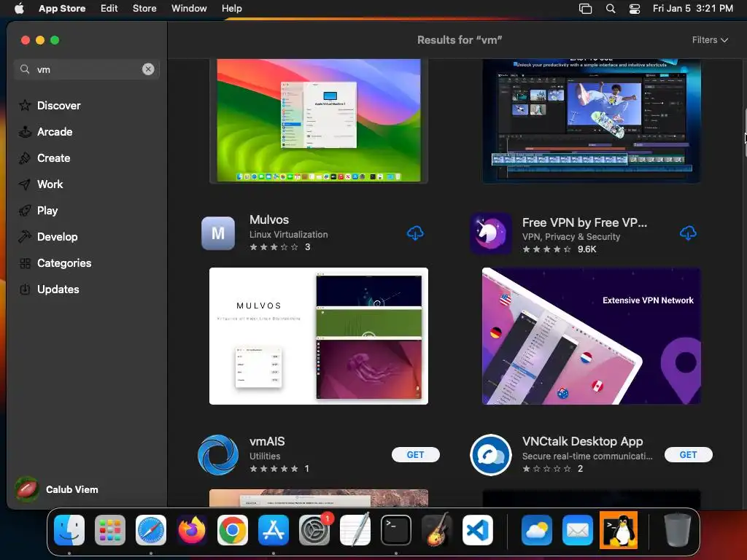Viewport: 747px width, 560px height.
Task: Open the Free VPN by Free VP... title
Action: tap(584, 222)
